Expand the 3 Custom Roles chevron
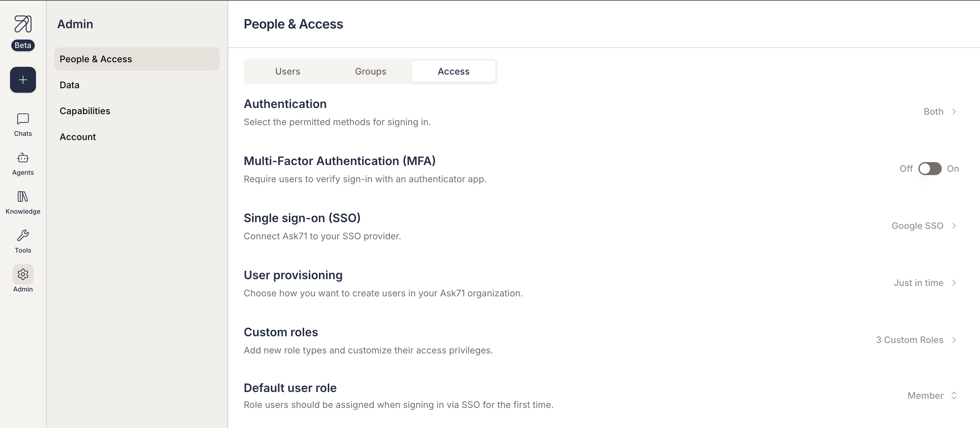 (954, 340)
